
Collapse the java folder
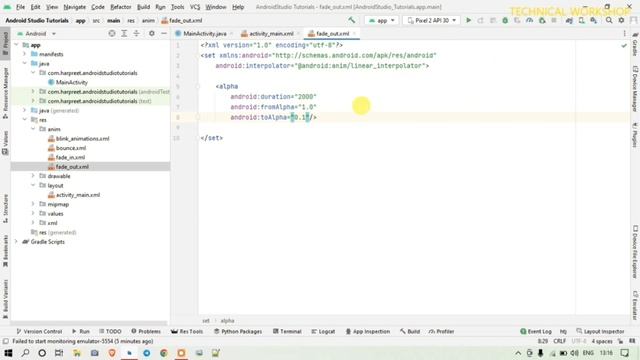(x=24, y=63)
